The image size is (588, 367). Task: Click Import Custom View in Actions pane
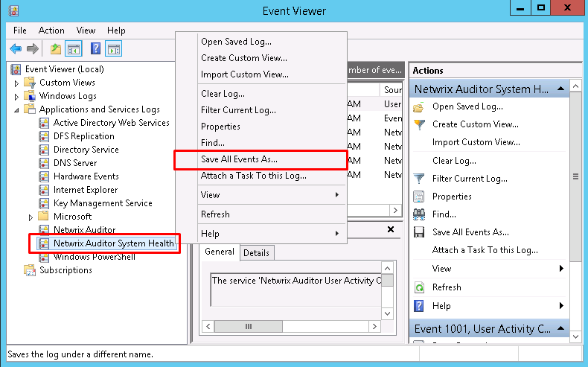476,142
